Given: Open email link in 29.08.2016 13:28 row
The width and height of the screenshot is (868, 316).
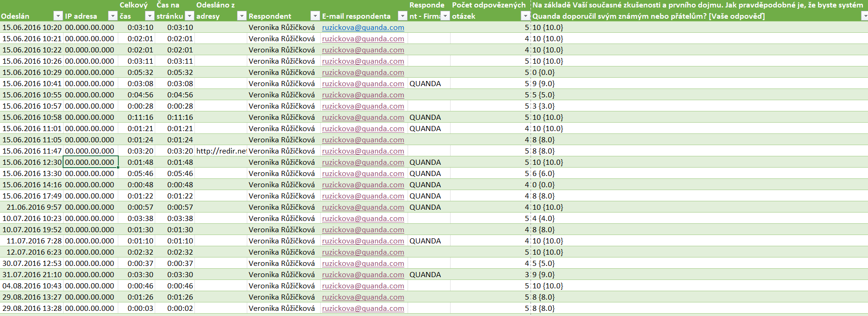Looking at the screenshot, I should tap(363, 308).
